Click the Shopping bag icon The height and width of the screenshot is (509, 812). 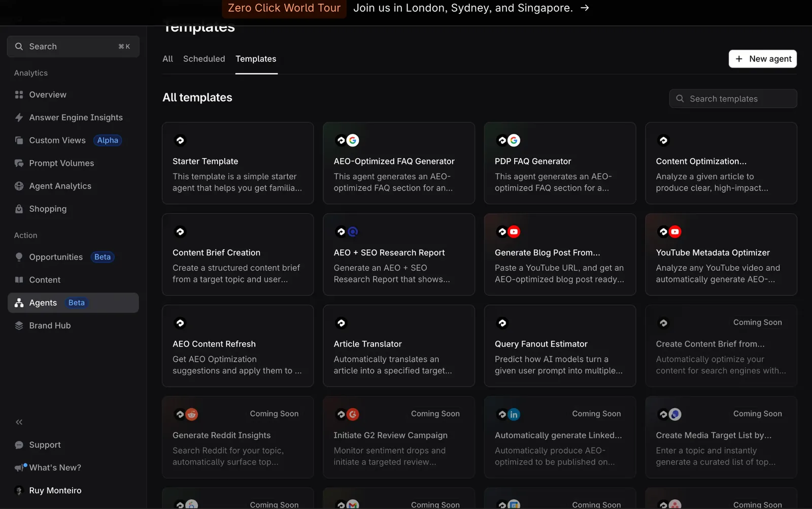click(x=19, y=209)
